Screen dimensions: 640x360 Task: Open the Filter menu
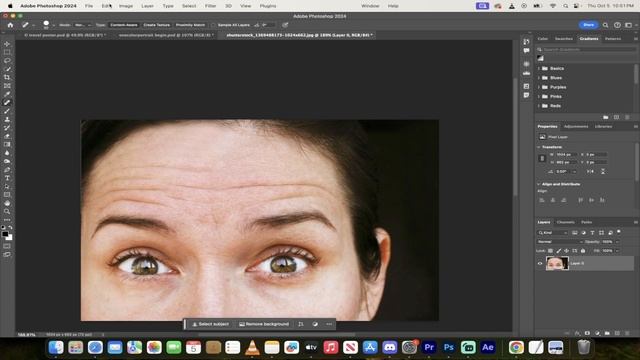210,6
